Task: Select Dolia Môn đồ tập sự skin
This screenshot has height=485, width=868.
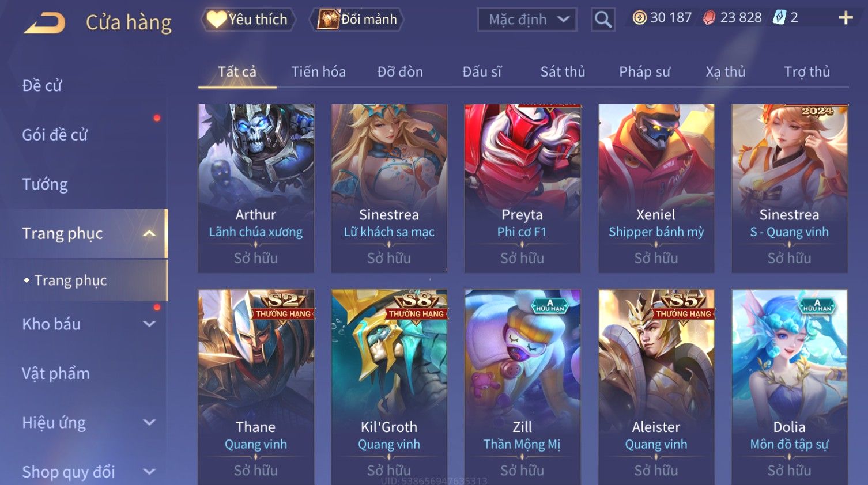Action: click(x=789, y=387)
